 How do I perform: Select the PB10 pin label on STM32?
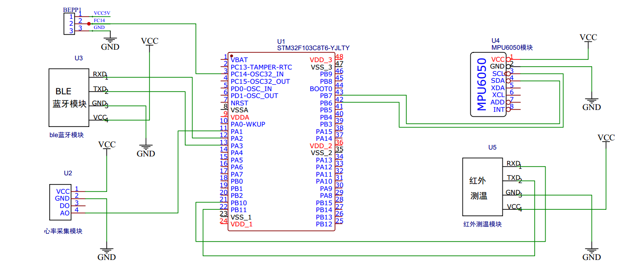239,203
